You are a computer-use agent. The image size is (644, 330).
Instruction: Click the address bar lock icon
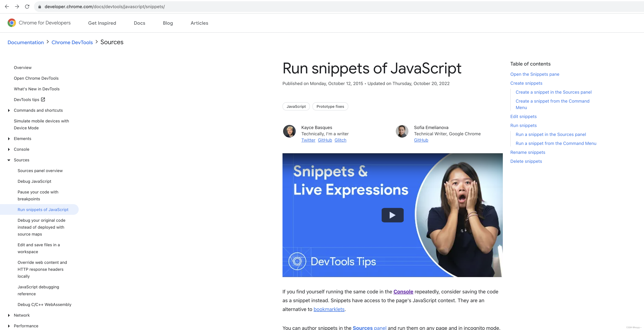[40, 7]
